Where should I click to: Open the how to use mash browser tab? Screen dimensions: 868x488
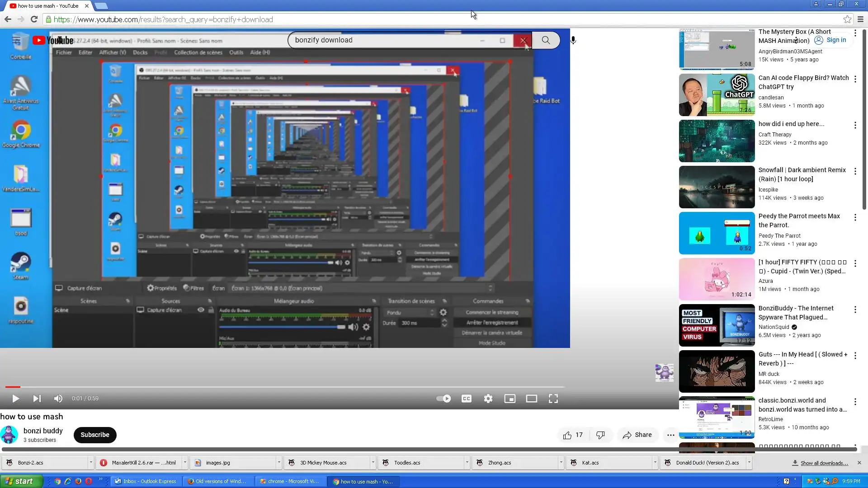point(48,6)
